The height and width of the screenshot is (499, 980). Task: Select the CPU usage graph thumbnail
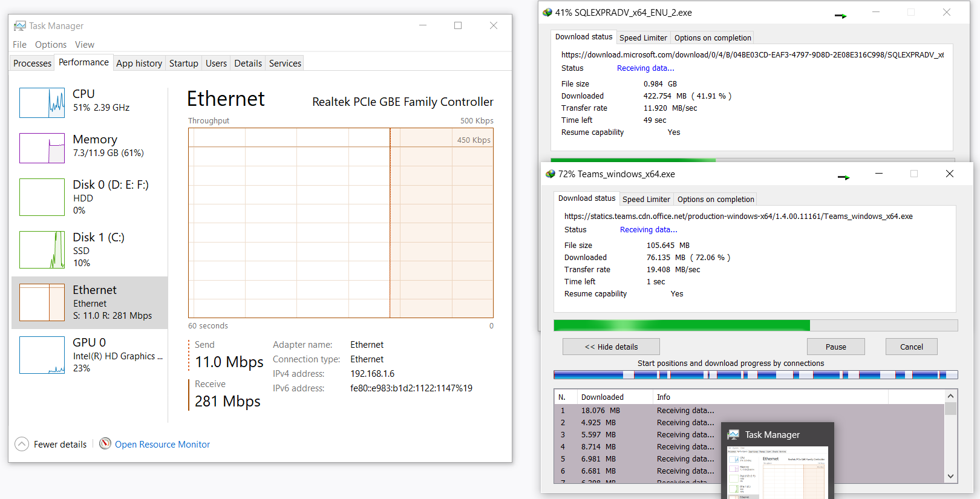(42, 103)
